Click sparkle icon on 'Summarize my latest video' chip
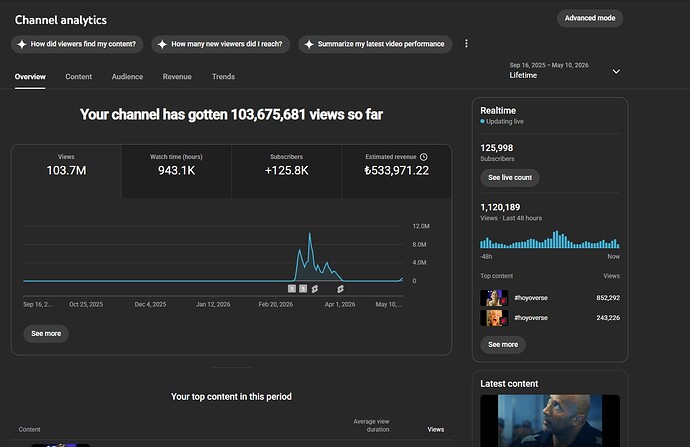The height and width of the screenshot is (447, 690). point(309,44)
